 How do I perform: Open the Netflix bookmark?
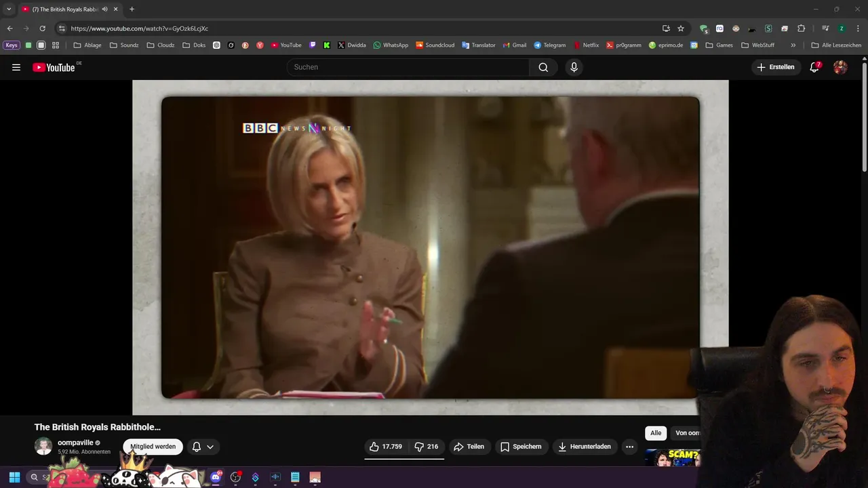[587, 45]
